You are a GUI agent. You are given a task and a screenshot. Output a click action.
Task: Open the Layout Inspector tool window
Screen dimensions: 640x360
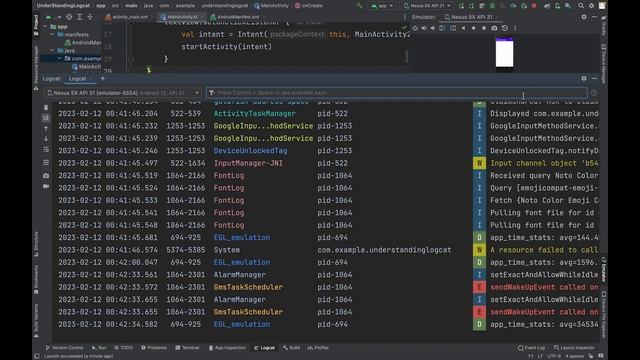574,348
